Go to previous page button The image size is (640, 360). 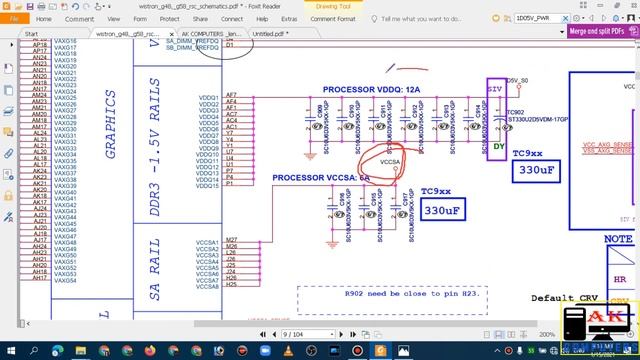[274, 334]
